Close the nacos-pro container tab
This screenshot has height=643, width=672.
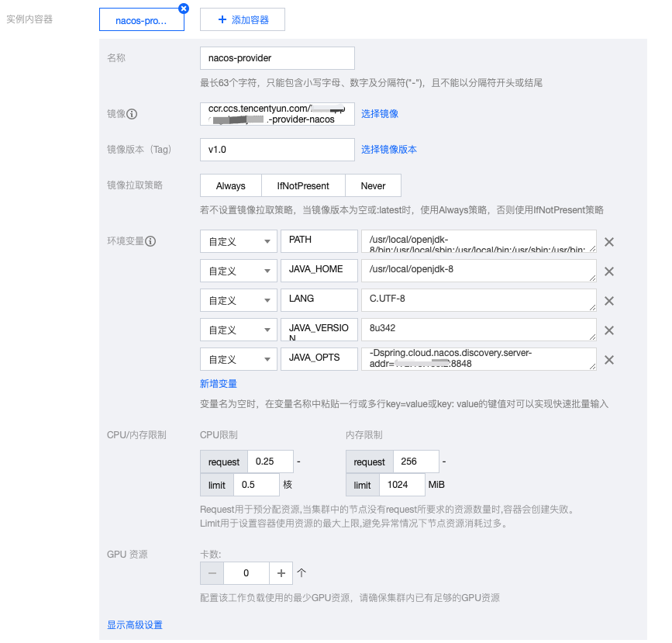(x=183, y=9)
